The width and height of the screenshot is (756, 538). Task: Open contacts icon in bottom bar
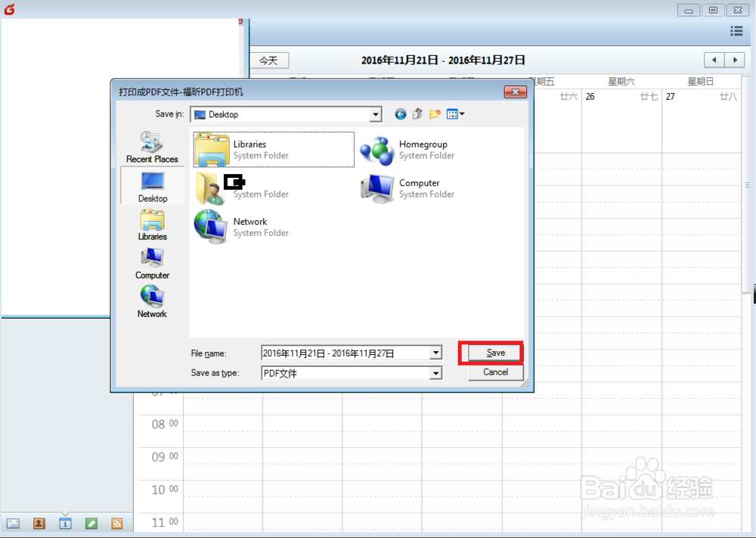pyautogui.click(x=39, y=524)
